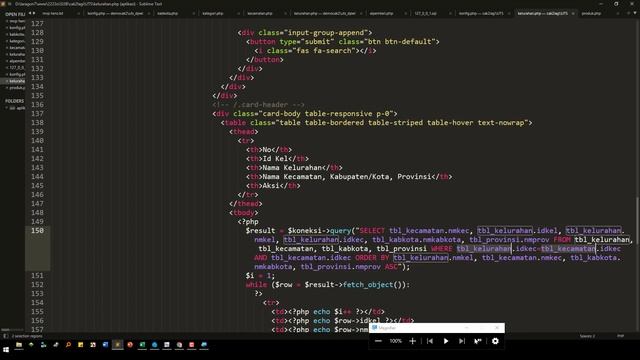Switch to kabkota.php tab
This screenshot has height=360, width=640.
(x=167, y=13)
